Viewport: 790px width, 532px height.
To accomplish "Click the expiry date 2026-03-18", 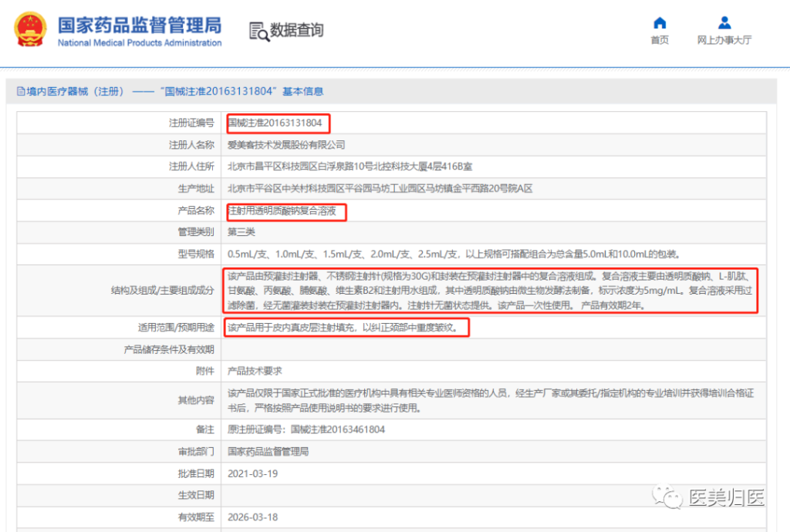I will pyautogui.click(x=252, y=517).
